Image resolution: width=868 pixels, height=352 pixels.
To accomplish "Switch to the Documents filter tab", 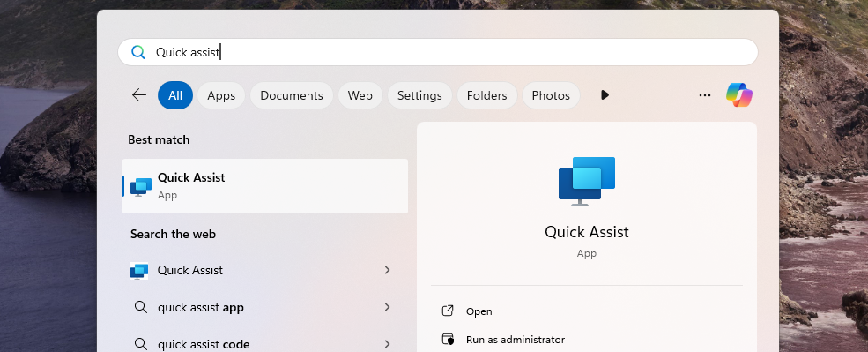I will (x=291, y=95).
